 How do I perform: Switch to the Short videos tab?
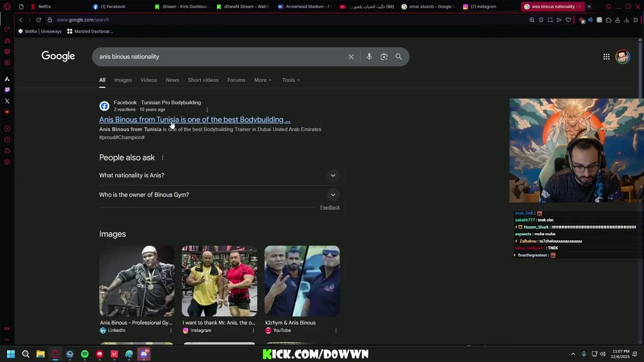(x=203, y=80)
